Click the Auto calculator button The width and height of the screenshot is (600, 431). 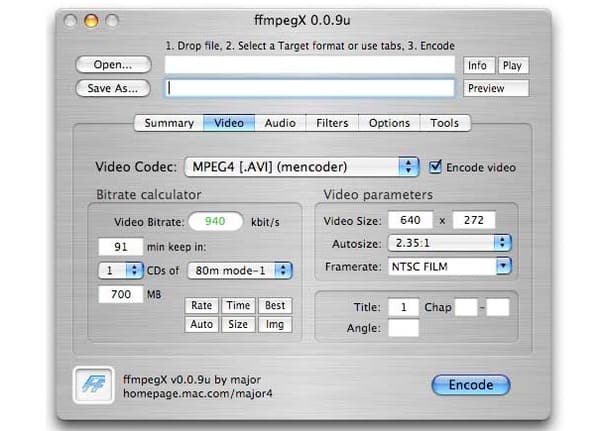click(201, 324)
